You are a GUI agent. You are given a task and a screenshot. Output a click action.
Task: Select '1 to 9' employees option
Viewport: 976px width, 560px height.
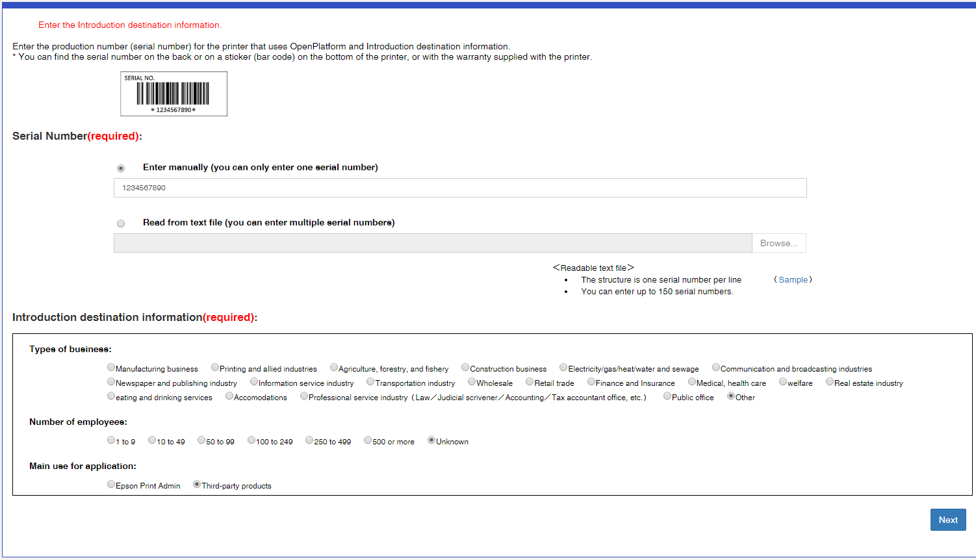pos(111,440)
